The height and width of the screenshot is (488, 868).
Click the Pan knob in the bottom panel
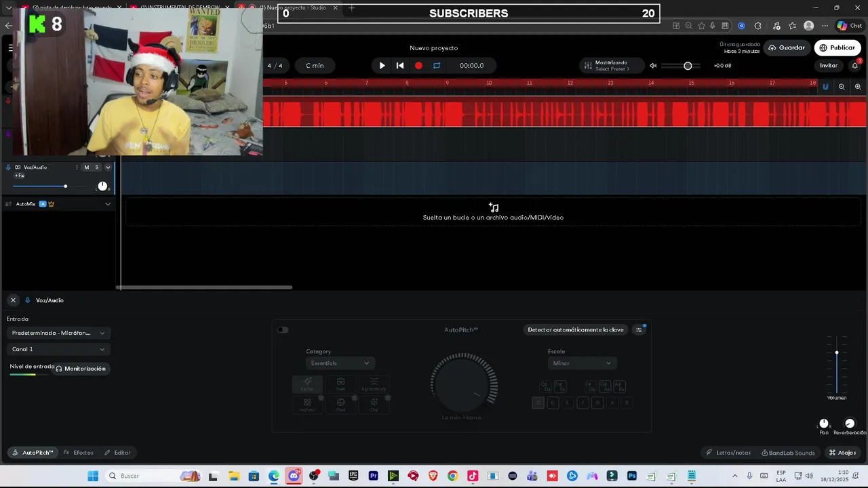(x=824, y=424)
